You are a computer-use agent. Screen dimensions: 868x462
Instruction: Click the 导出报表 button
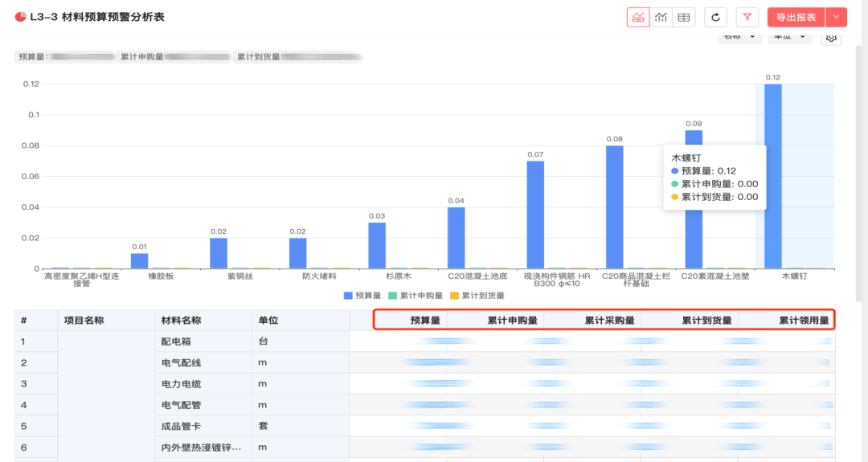(796, 17)
